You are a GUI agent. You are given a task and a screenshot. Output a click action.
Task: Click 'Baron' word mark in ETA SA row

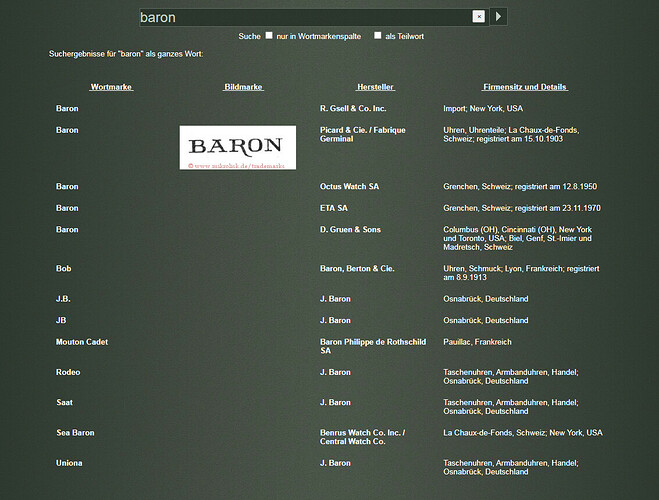(67, 208)
